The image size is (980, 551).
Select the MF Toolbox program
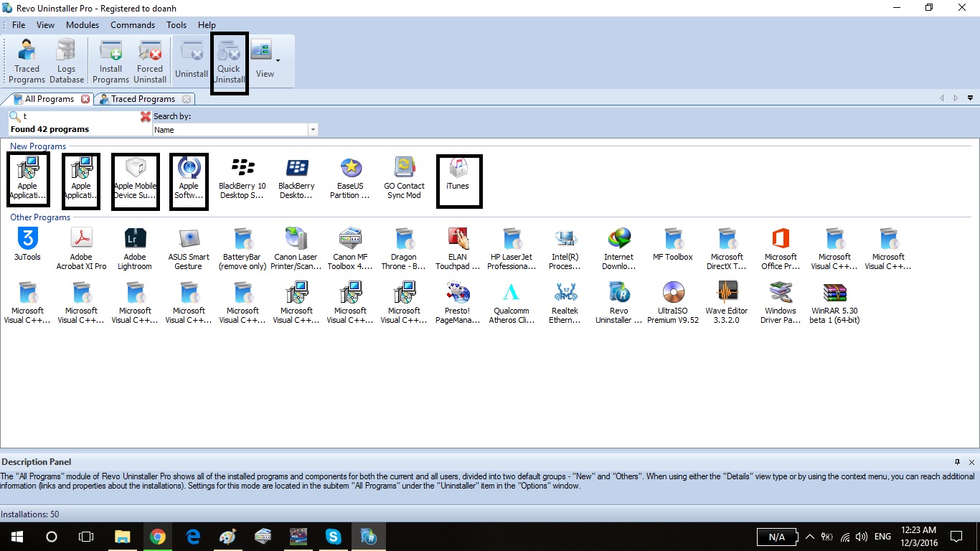[x=673, y=244]
